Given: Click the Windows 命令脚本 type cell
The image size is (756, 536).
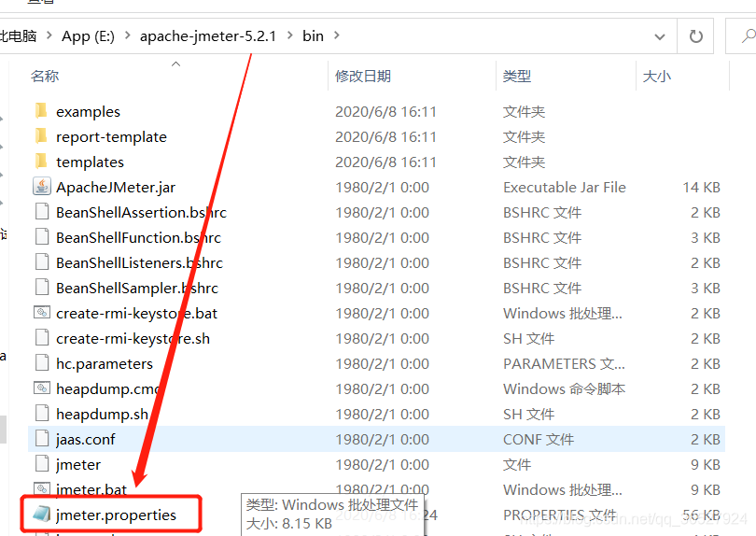Looking at the screenshot, I should [x=564, y=388].
